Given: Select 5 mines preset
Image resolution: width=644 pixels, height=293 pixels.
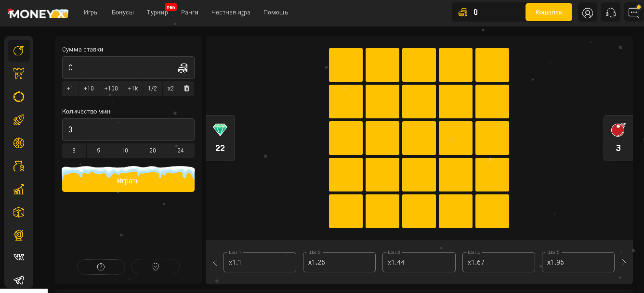Looking at the screenshot, I should click(x=98, y=151).
